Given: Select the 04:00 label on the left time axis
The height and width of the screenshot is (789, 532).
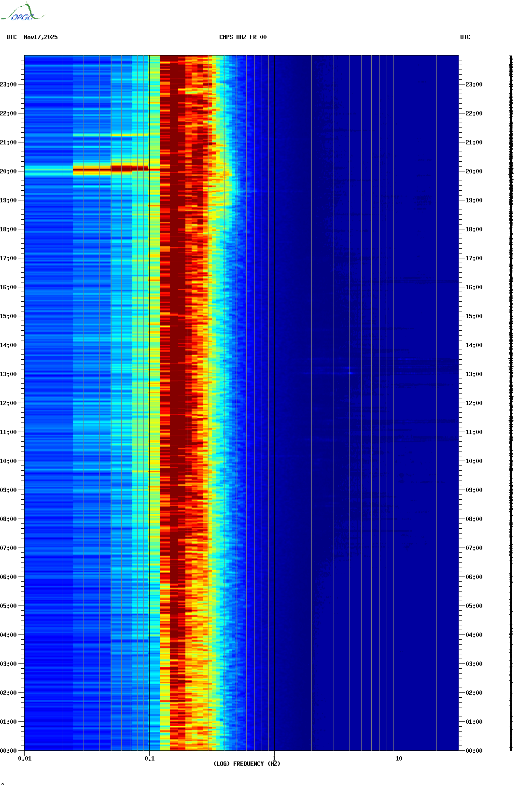Looking at the screenshot, I should tap(8, 635).
